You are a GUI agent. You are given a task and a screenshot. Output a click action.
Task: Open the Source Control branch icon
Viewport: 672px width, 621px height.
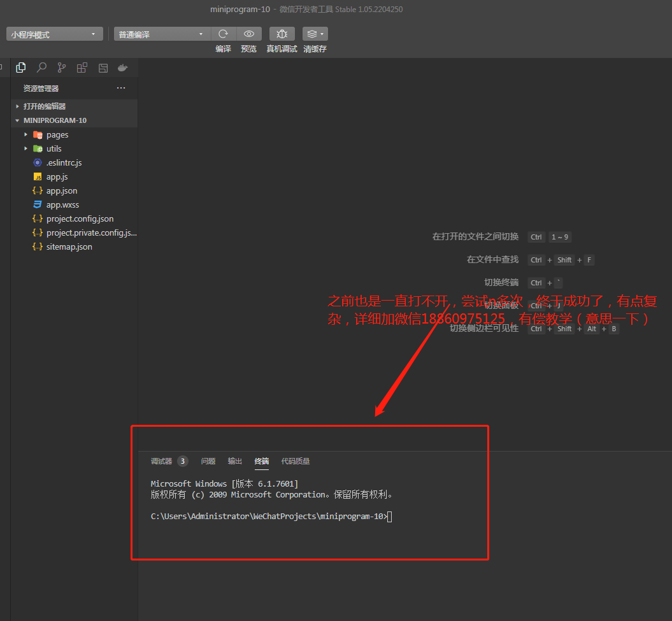pyautogui.click(x=62, y=68)
